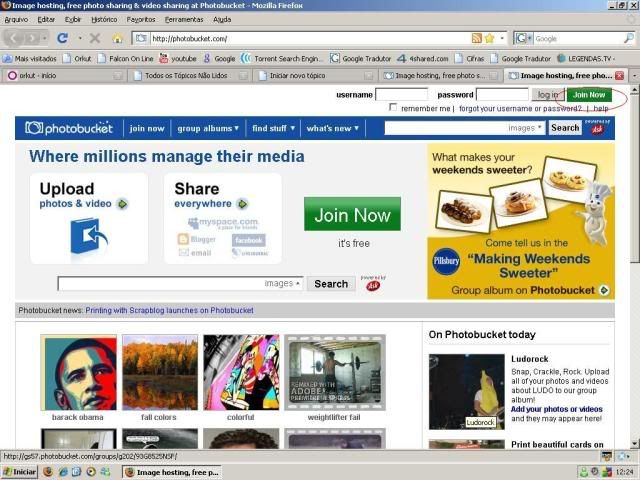640x480 pixels.
Task: Open the address bar history dropdown arrow
Action: coord(502,38)
